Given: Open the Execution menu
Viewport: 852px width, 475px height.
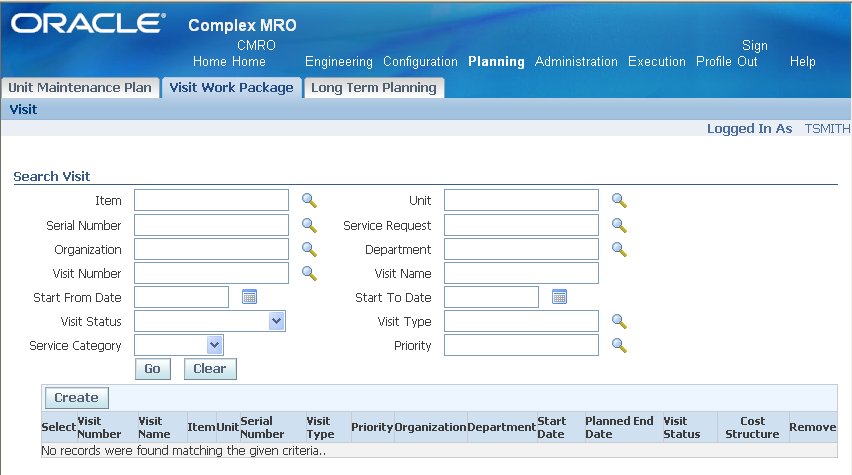Looking at the screenshot, I should tap(657, 61).
